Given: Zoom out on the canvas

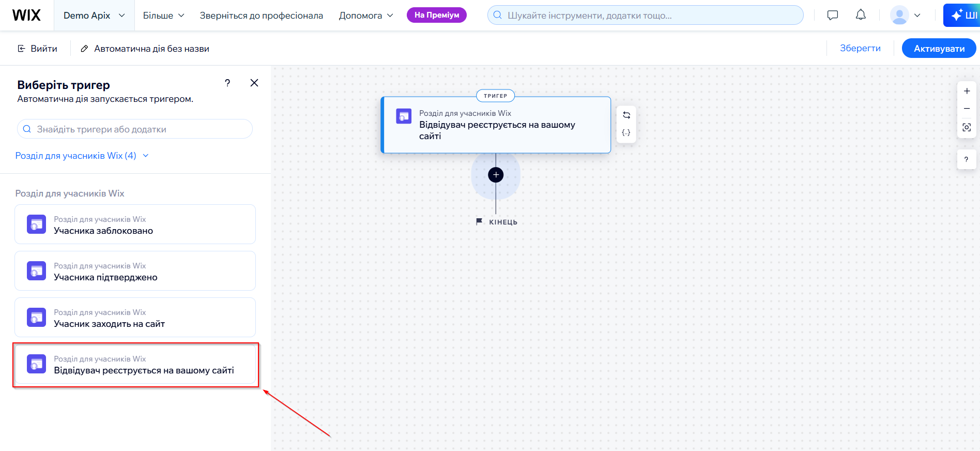Looking at the screenshot, I should click(x=967, y=109).
